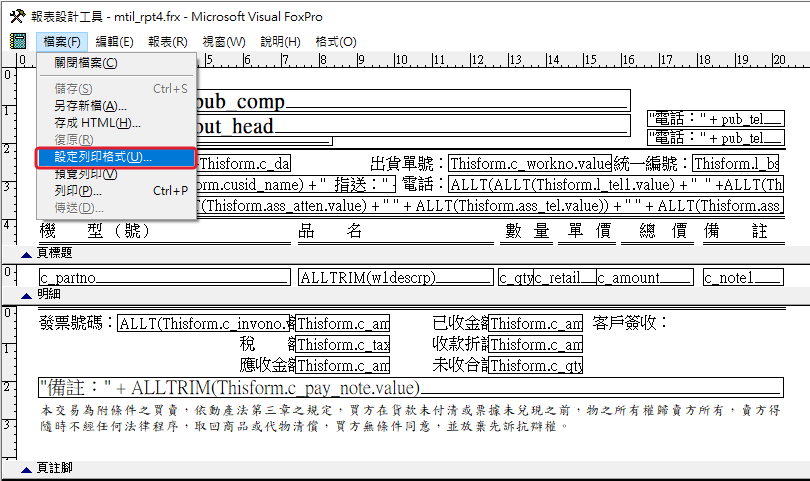Viewport: 810px width, 481px height.
Task: Select the 本交易為附條件之買賣 terms text
Action: tap(410, 418)
